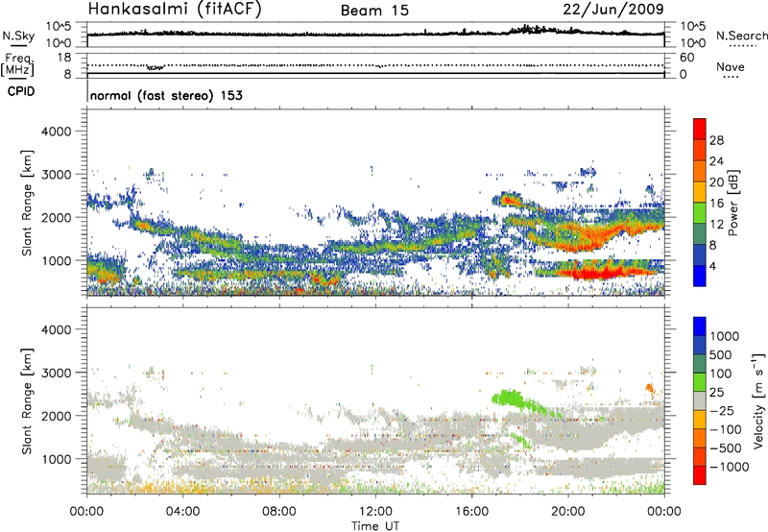Click the '4000' tick on power panel axis
Image resolution: width=768 pixels, height=532 pixels.
pos(56,132)
